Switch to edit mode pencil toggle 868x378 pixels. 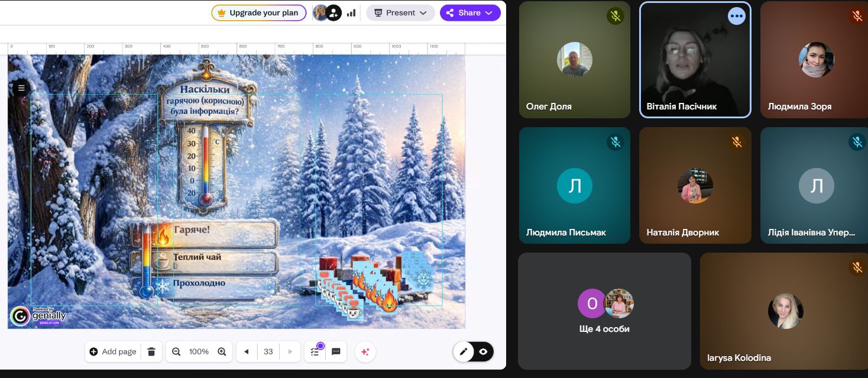[x=464, y=351]
